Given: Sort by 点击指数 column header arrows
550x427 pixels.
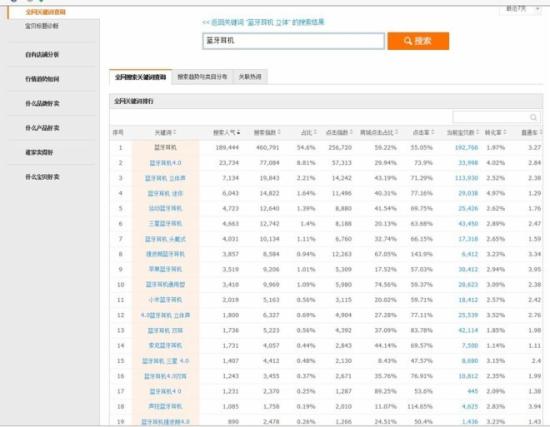Looking at the screenshot, I should [x=351, y=132].
